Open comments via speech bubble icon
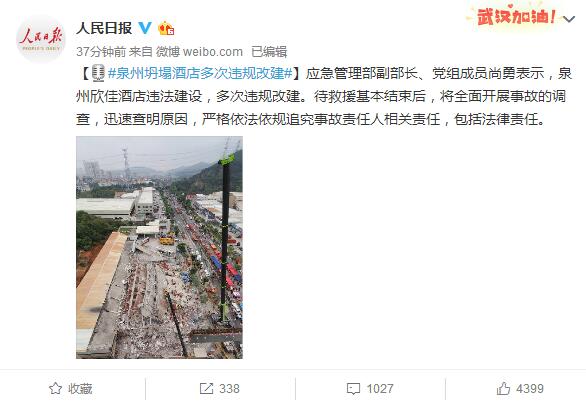This screenshot has height=402, width=586. click(353, 389)
